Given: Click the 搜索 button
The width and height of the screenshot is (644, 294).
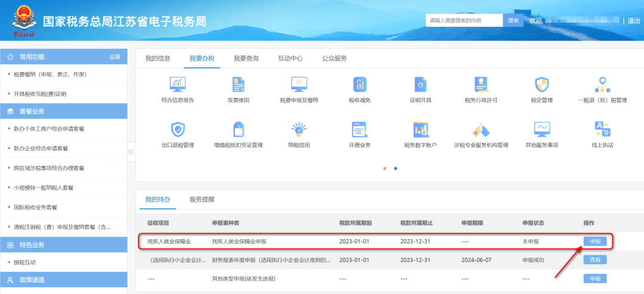Looking at the screenshot, I should (513, 20).
